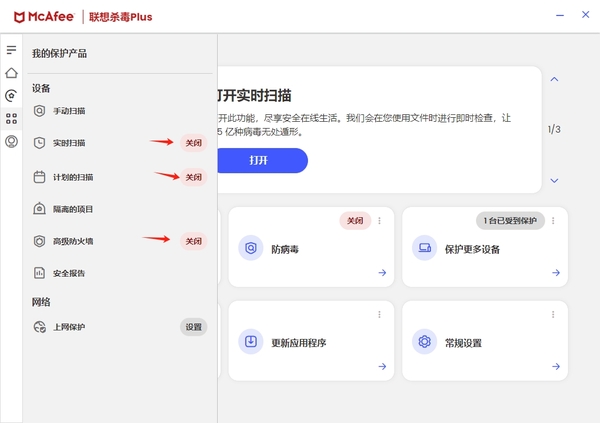Click the down chevron below 1/3
Screen dimensions: 600x423
click(554, 181)
